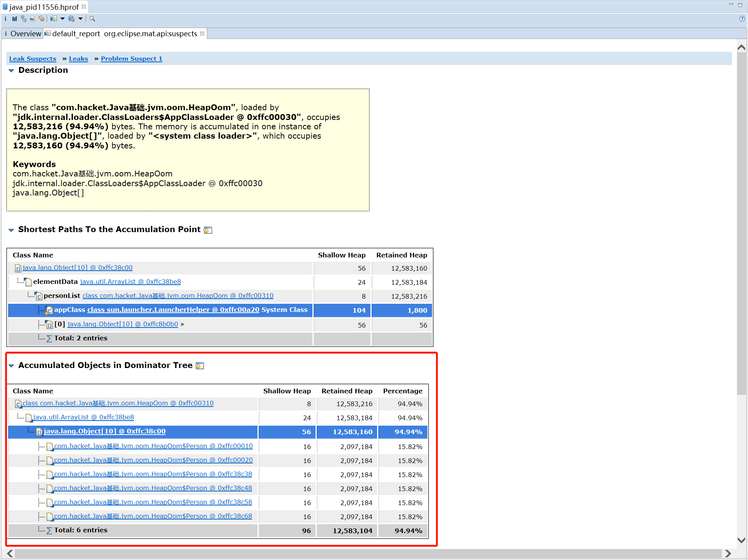Click the Find Object magnifier icon
The image size is (748, 560).
[x=92, y=19]
